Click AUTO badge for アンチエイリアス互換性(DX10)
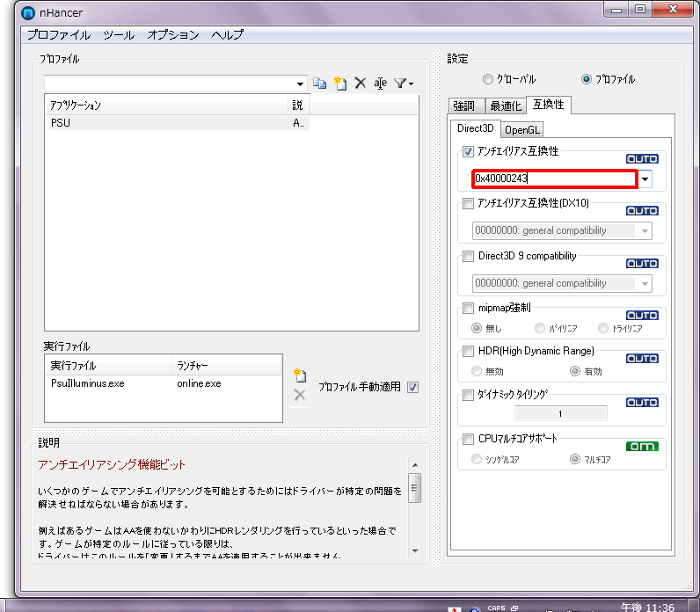Image resolution: width=700 pixels, height=612 pixels. coord(642,211)
